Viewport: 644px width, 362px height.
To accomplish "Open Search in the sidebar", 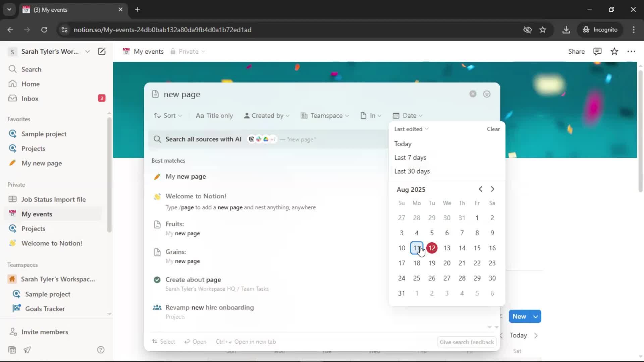I will [31, 69].
